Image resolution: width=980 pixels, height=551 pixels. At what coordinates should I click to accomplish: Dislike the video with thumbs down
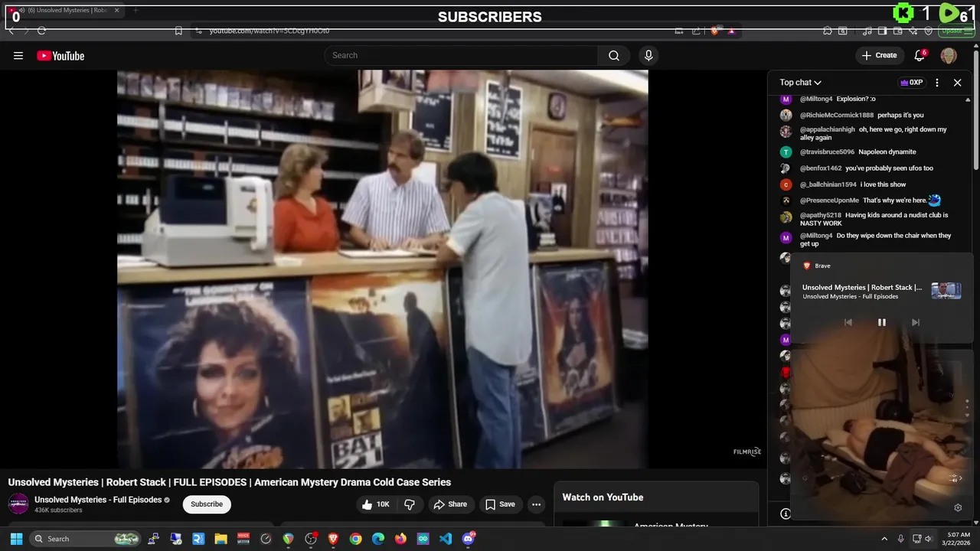pos(410,504)
